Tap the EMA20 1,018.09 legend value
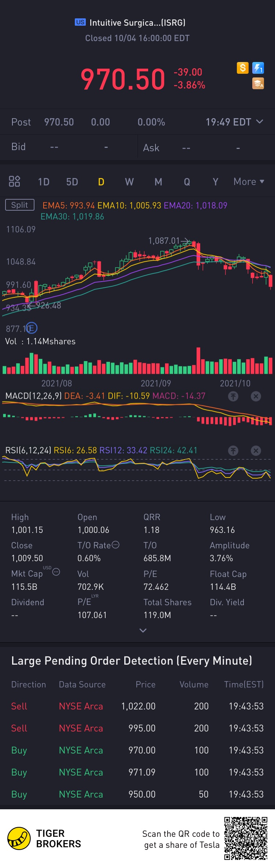Viewport: 275px width, 868px height. (x=195, y=206)
